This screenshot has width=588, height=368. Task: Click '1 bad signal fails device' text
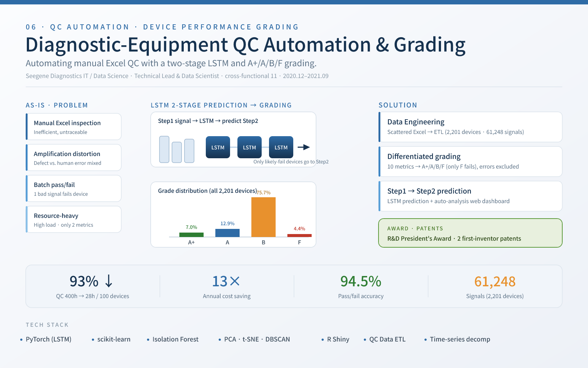pos(61,194)
